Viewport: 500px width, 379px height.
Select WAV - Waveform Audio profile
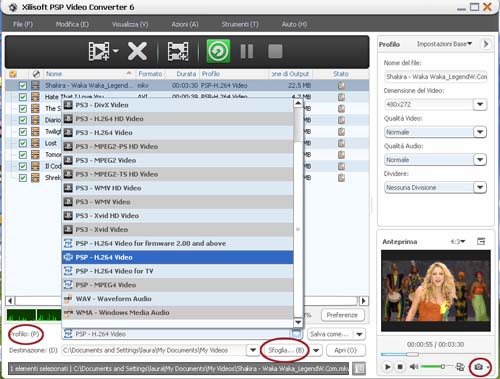(x=177, y=299)
